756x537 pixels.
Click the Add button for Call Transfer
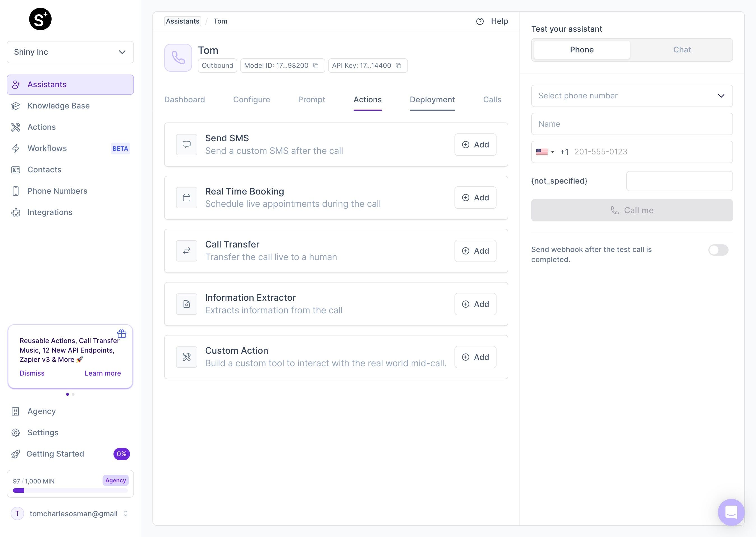475,251
